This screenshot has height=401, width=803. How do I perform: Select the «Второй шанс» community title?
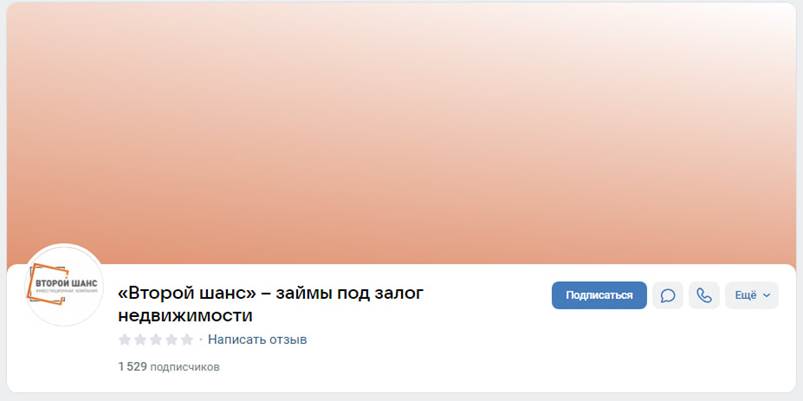tap(271, 304)
